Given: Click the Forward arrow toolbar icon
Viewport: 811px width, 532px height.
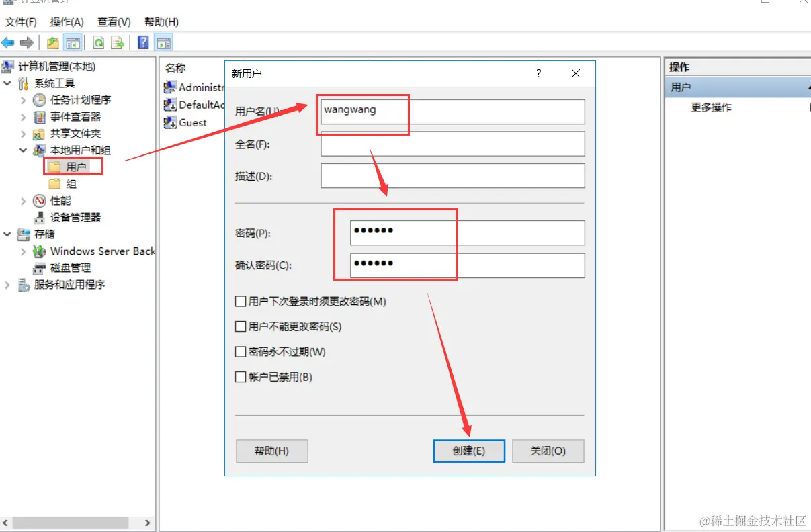Looking at the screenshot, I should click(x=27, y=43).
